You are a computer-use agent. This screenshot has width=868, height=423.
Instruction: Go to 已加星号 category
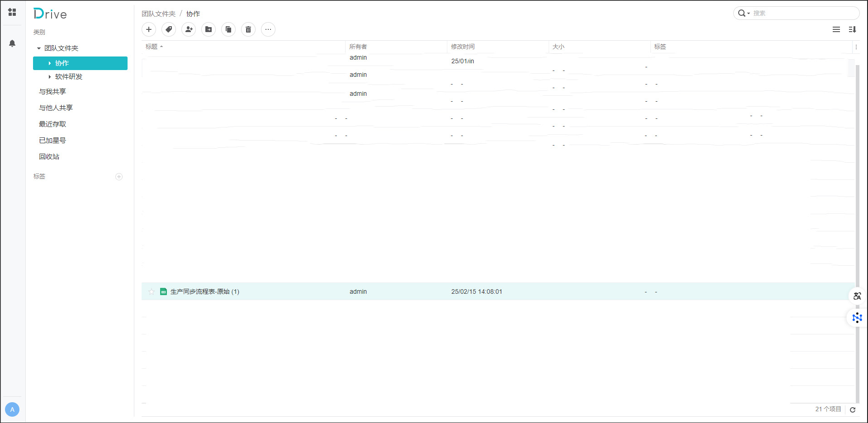[52, 141]
